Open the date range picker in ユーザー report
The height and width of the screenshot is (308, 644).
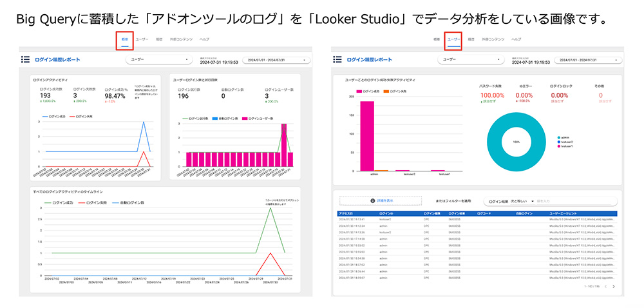click(x=585, y=59)
